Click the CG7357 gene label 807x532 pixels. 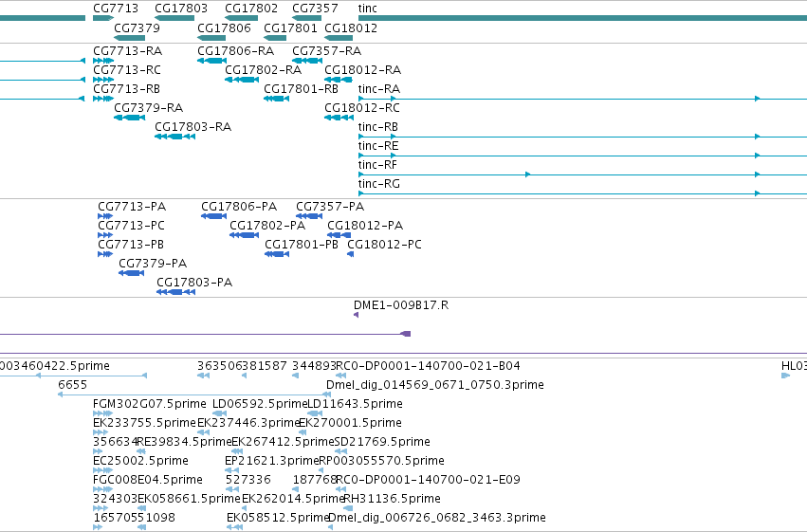coord(315,9)
